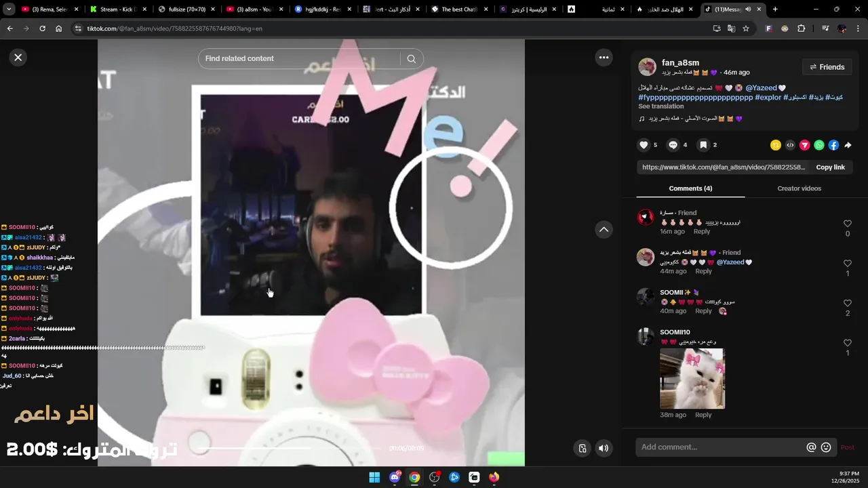Open tab search dropdown arrow
This screenshot has width=868, height=488.
[8, 9]
